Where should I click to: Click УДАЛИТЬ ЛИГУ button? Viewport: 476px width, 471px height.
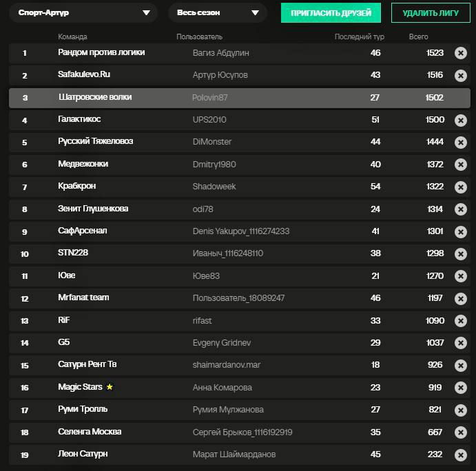431,13
